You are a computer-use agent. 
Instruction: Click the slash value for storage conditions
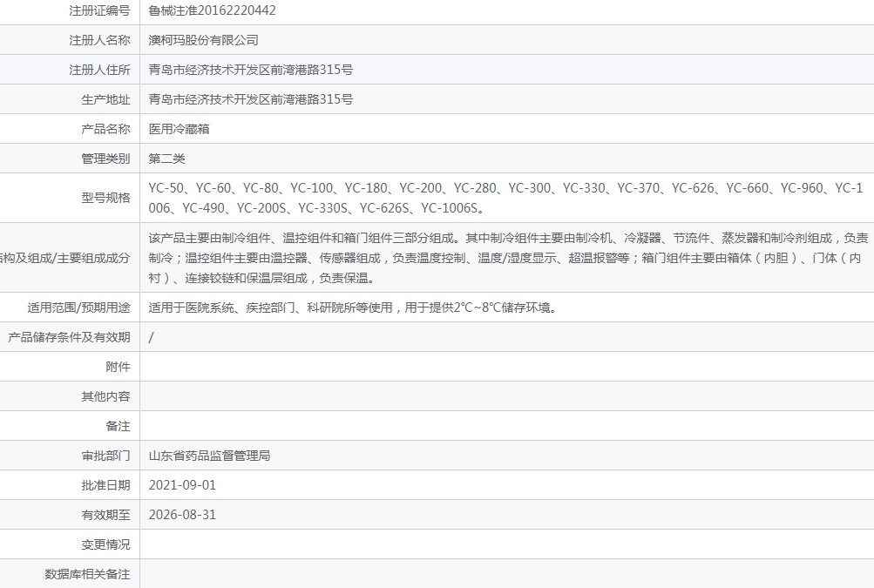[151, 337]
